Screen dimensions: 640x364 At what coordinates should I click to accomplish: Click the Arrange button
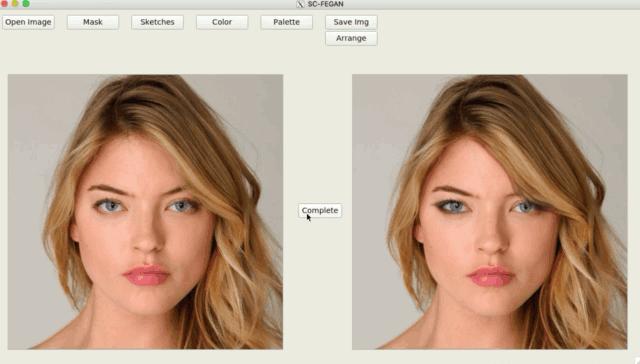[x=351, y=38]
